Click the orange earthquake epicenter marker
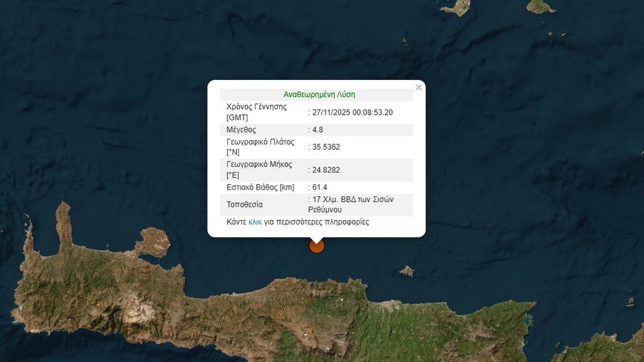Viewport: 644px width, 362px height. tap(317, 246)
